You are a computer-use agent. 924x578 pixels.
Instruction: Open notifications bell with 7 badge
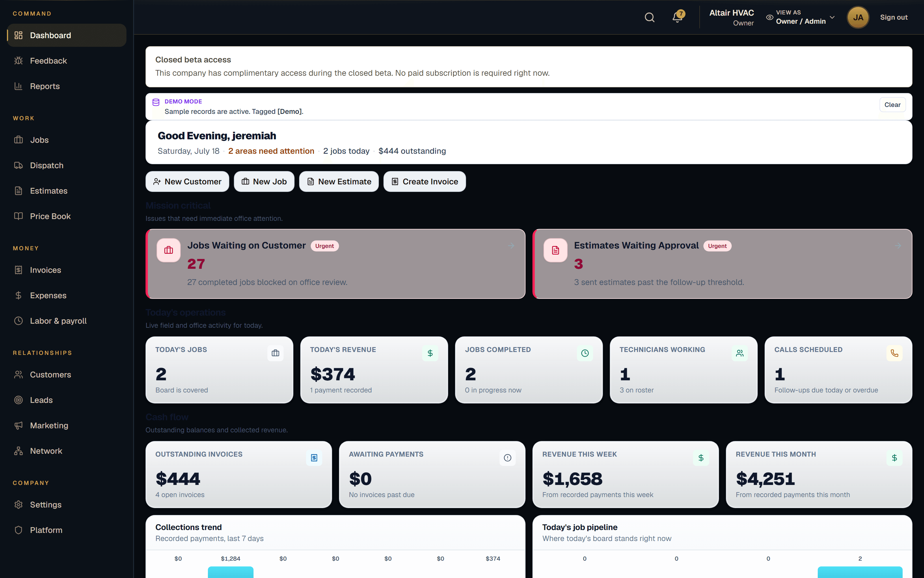coord(678,17)
